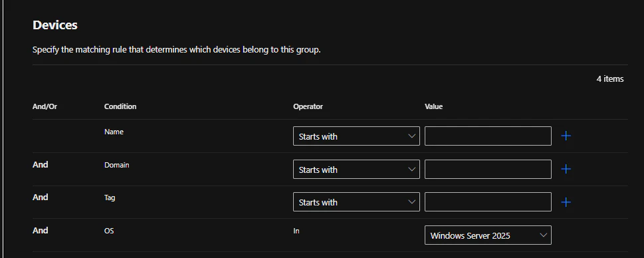
Task: Click the plus icon in the Domain row
Action: tap(566, 170)
